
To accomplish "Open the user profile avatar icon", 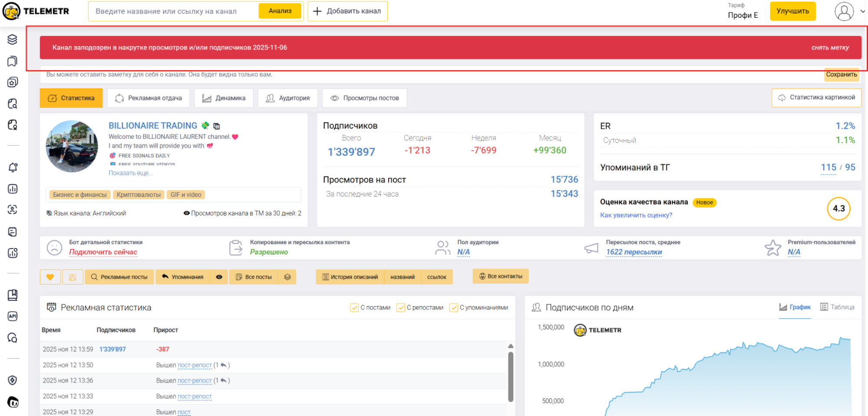I will (844, 12).
